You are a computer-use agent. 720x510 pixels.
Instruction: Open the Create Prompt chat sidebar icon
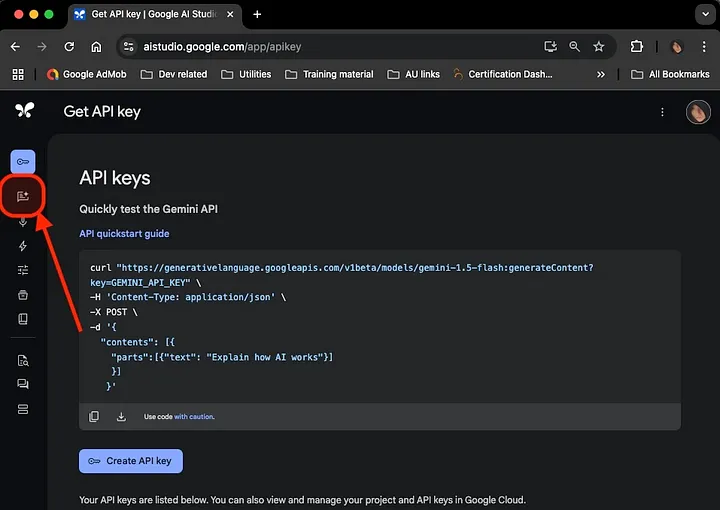coord(23,196)
